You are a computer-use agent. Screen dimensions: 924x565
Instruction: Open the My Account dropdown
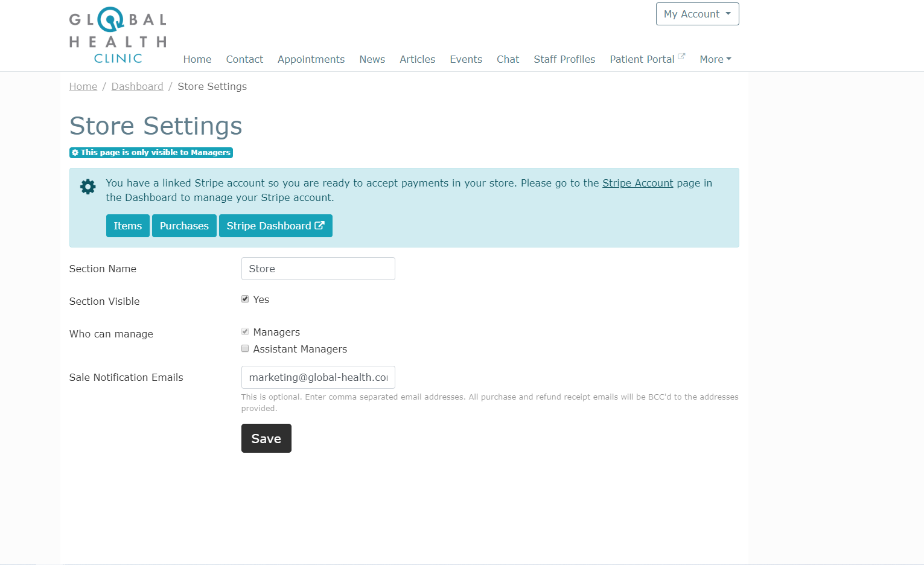click(697, 14)
